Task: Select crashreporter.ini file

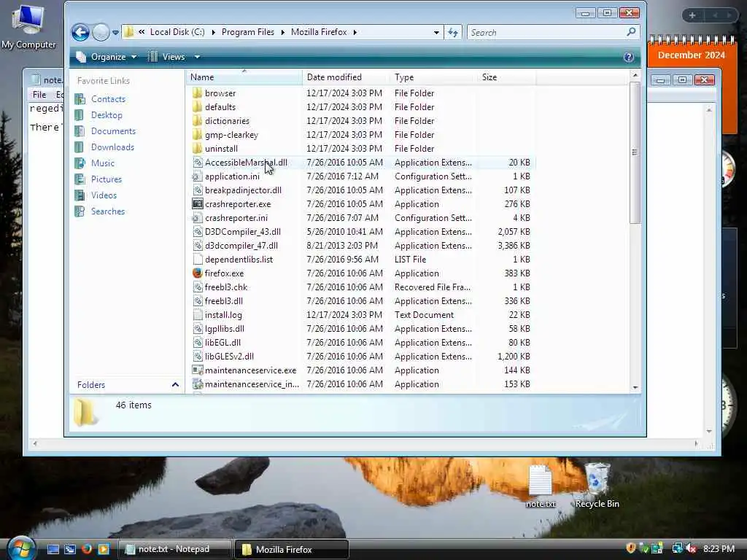Action: click(236, 217)
